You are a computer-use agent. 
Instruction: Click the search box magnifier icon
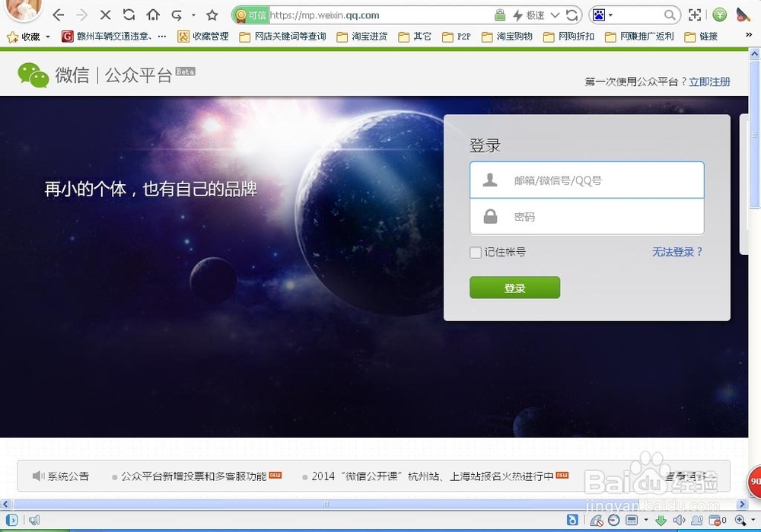[669, 15]
